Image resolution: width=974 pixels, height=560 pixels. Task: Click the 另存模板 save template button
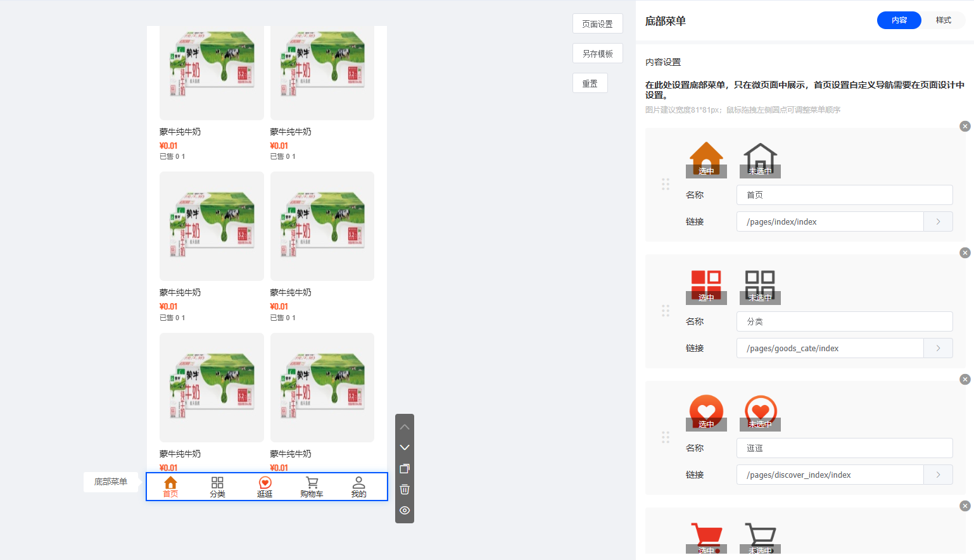point(598,54)
